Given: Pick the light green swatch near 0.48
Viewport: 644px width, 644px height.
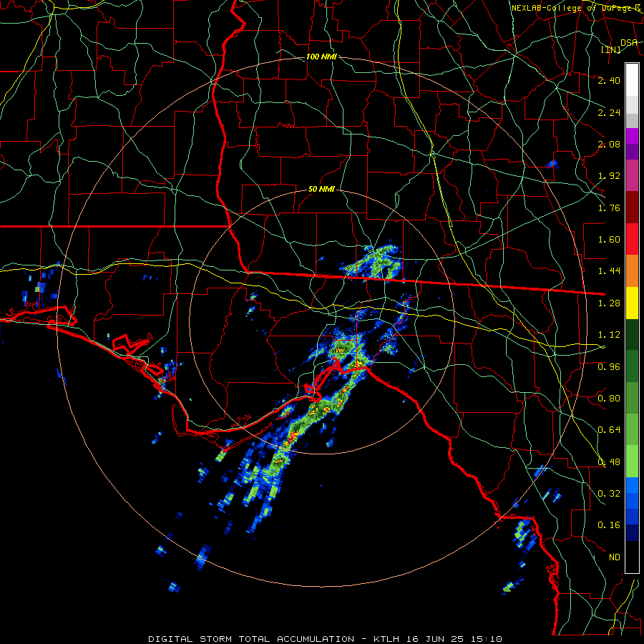Looking at the screenshot, I should click(632, 462).
